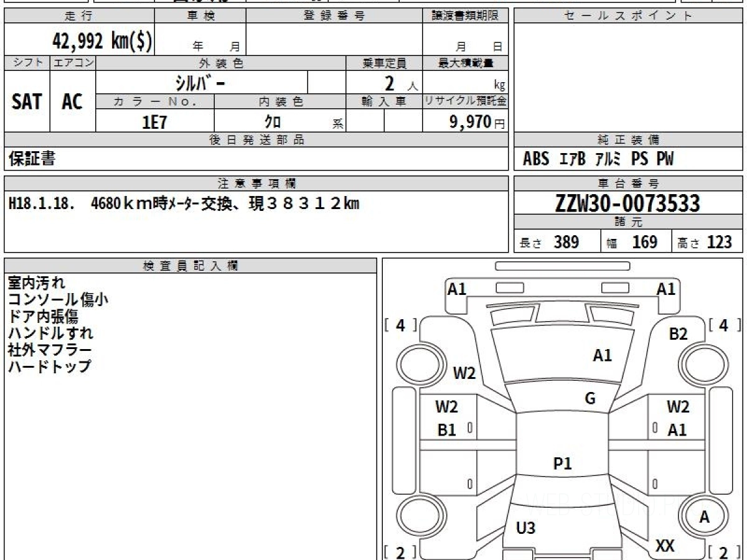Select the SAT shift type value

click(26, 102)
